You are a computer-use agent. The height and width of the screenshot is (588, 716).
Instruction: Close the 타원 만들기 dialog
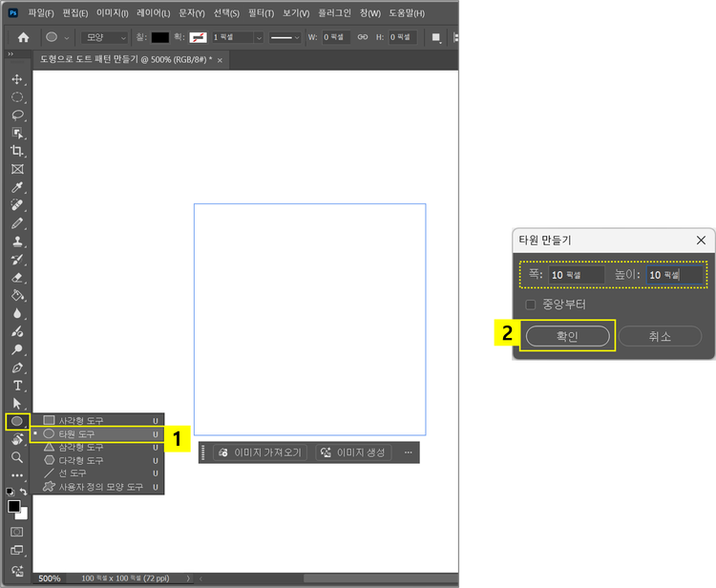tap(701, 241)
